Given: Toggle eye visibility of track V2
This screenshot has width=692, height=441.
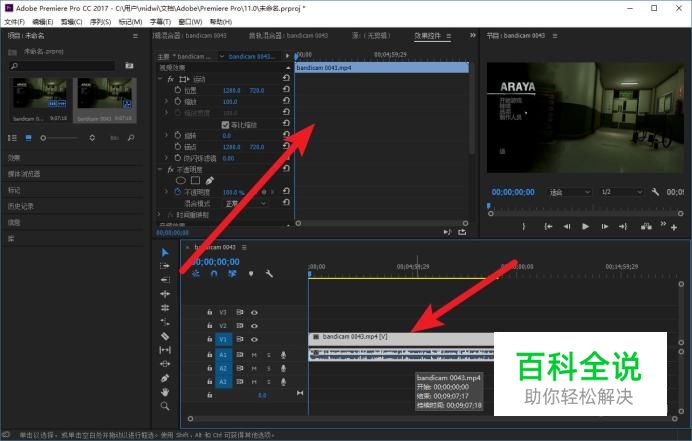Looking at the screenshot, I should 254,326.
